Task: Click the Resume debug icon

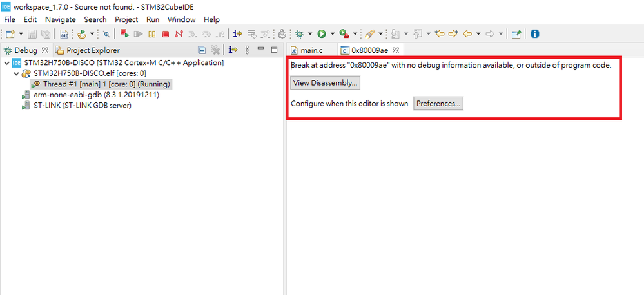Action: click(139, 34)
